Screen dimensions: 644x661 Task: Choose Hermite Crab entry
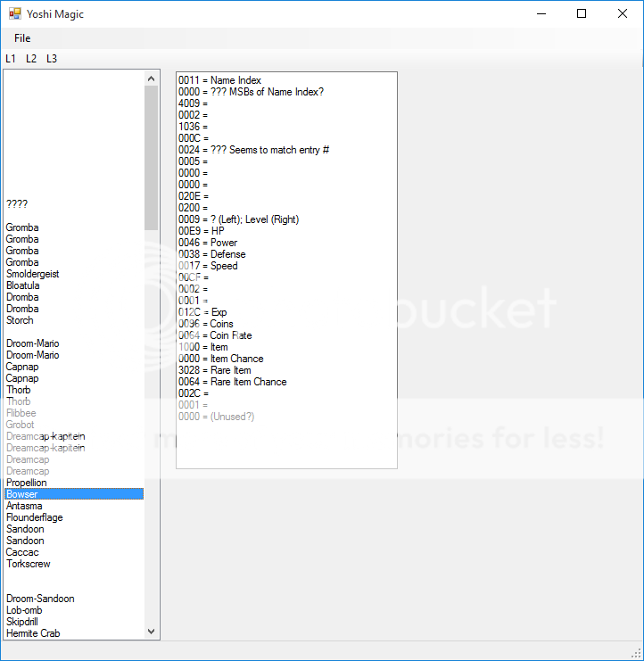coord(33,633)
